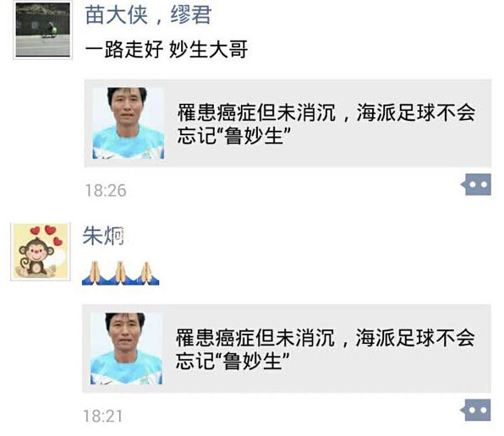Tap the middle praying hands emoji

(x=121, y=273)
